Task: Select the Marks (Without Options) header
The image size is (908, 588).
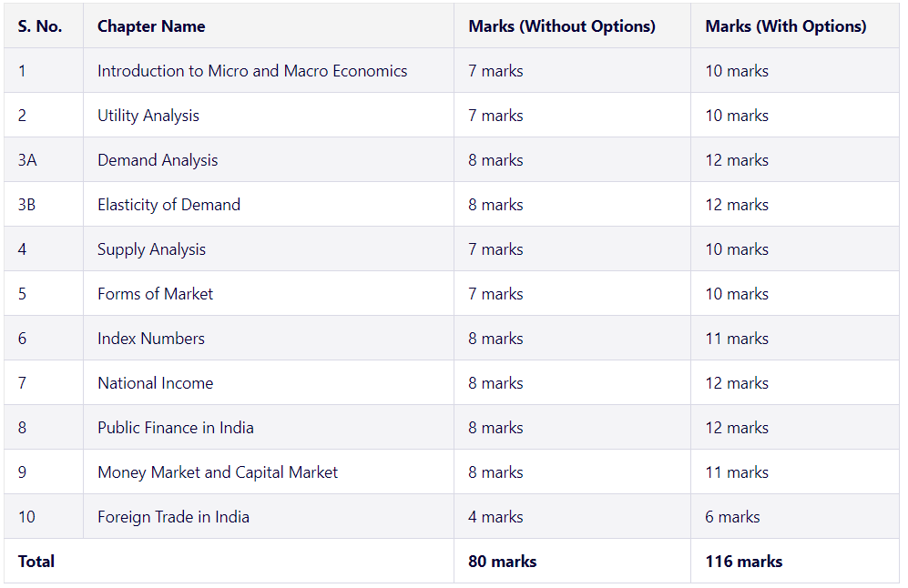Action: [562, 26]
